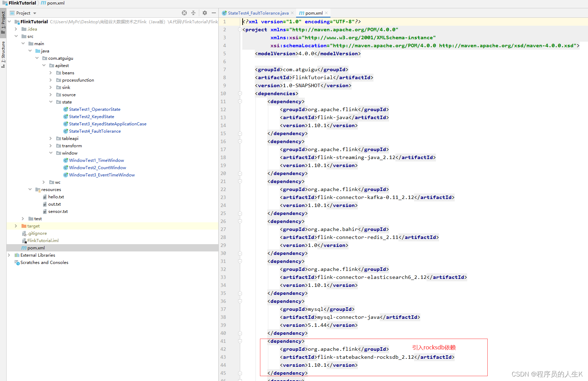Switch to StateTest4_FaultTolerance.java tab
This screenshot has height=381, width=588.
point(258,13)
